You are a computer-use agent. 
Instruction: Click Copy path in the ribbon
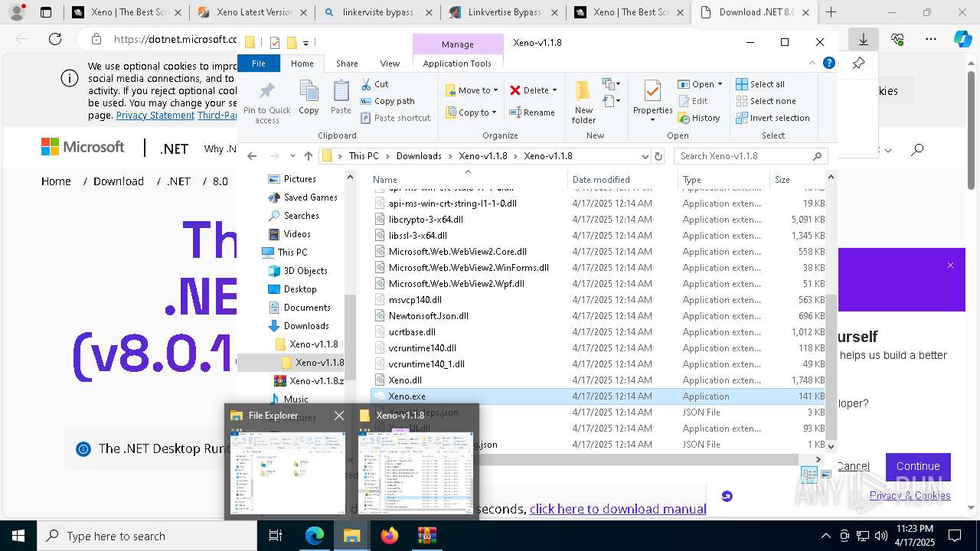(x=387, y=101)
